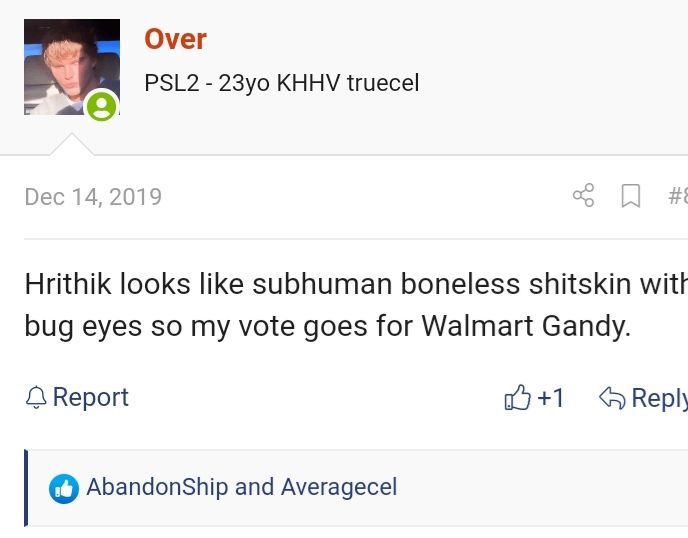
Task: Open the "Over" username profile link
Action: click(x=175, y=39)
